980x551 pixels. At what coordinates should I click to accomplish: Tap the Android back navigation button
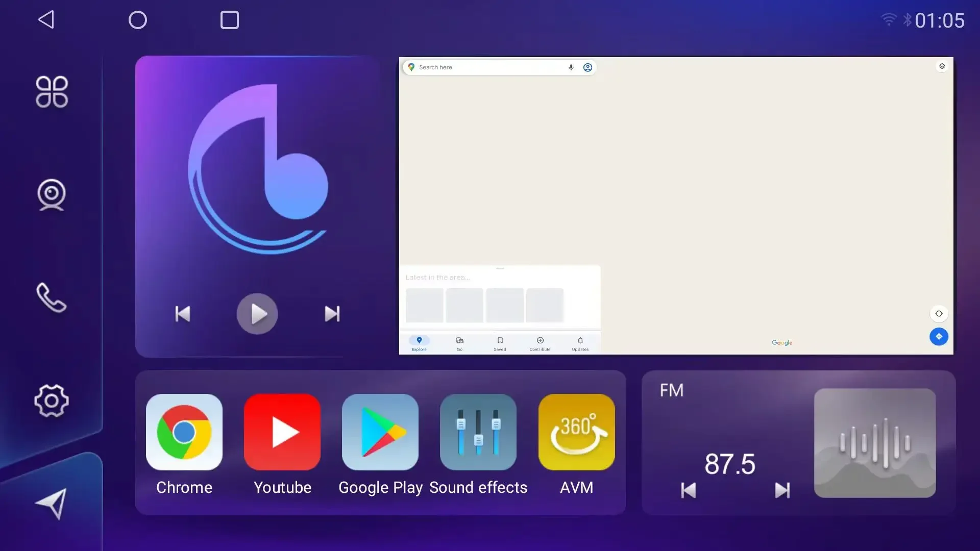(x=46, y=20)
